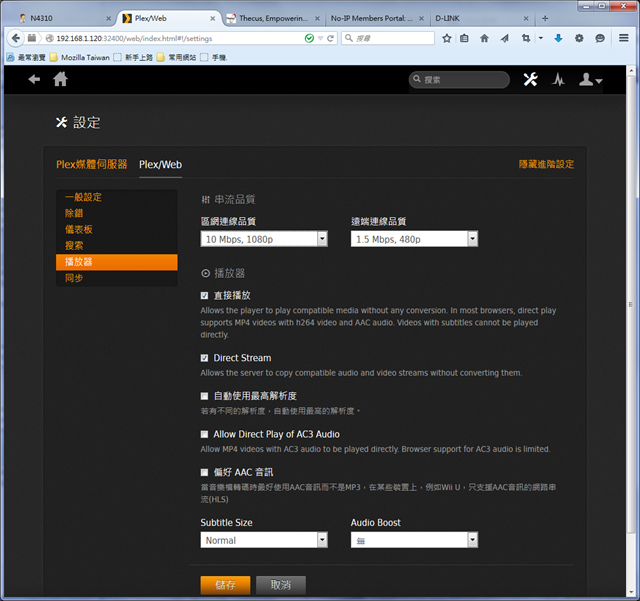
Task: Open the 遠端連線品質 1.5 Mbps dropdown
Action: click(x=414, y=239)
